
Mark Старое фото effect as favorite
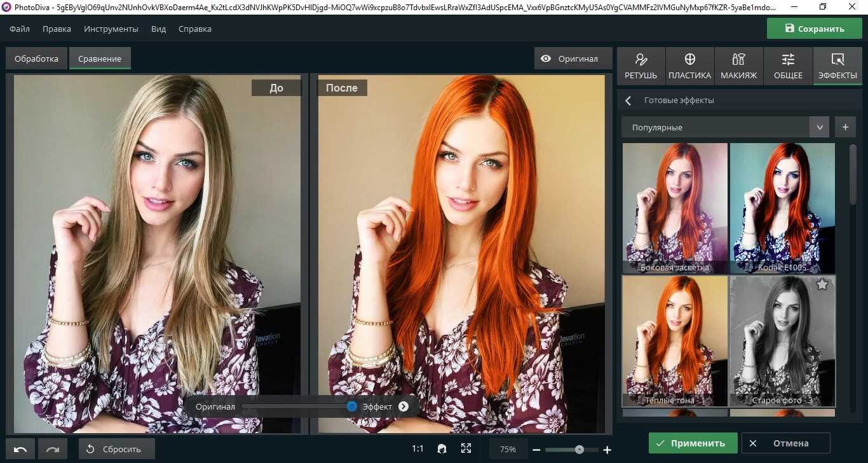coord(822,285)
